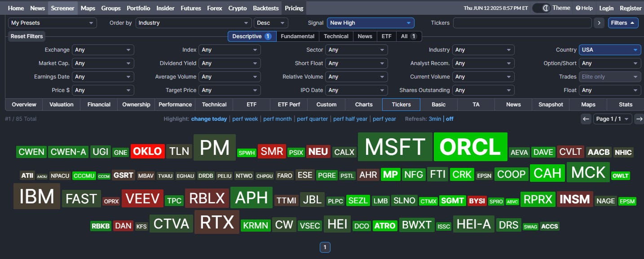This screenshot has width=644, height=259.
Task: Open the CAH ticker tile
Action: pos(547,173)
